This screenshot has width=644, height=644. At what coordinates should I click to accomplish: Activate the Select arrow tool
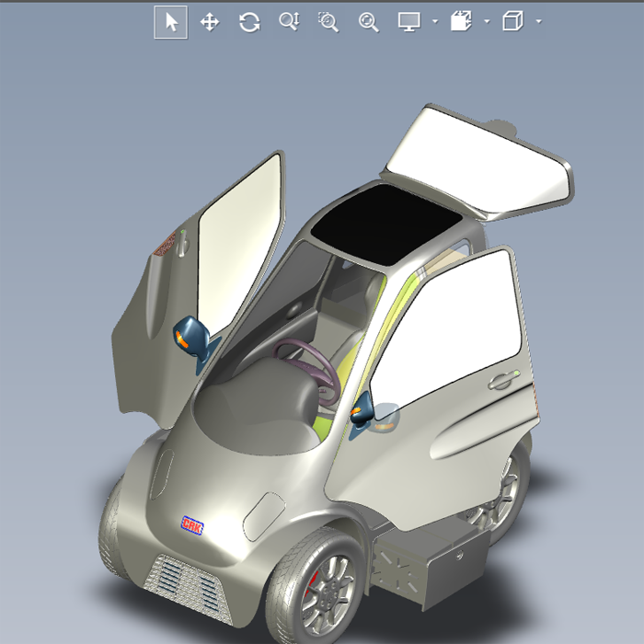[171, 22]
